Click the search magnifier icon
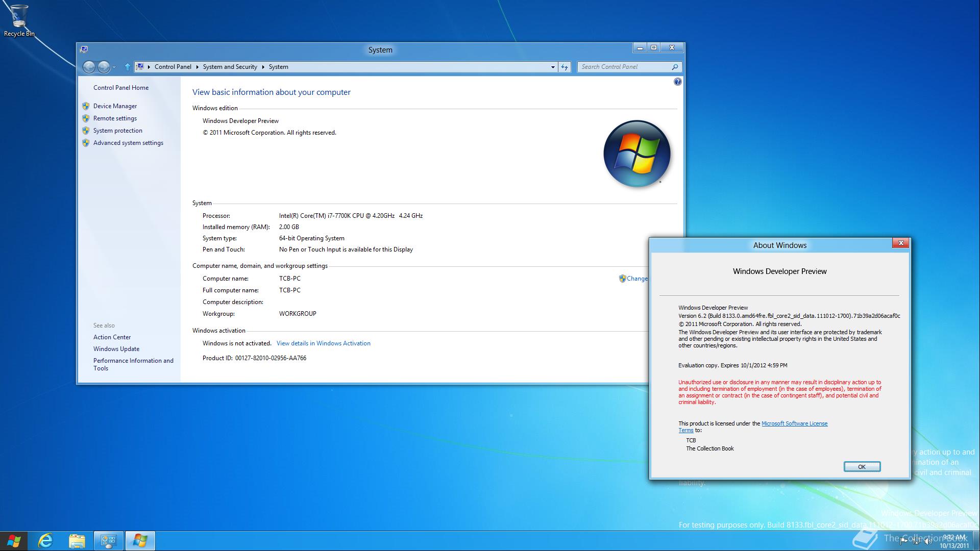This screenshot has width=980, height=551. 675,67
